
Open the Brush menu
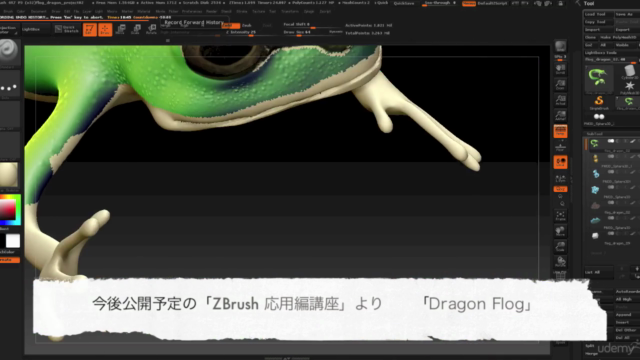[8, 11]
